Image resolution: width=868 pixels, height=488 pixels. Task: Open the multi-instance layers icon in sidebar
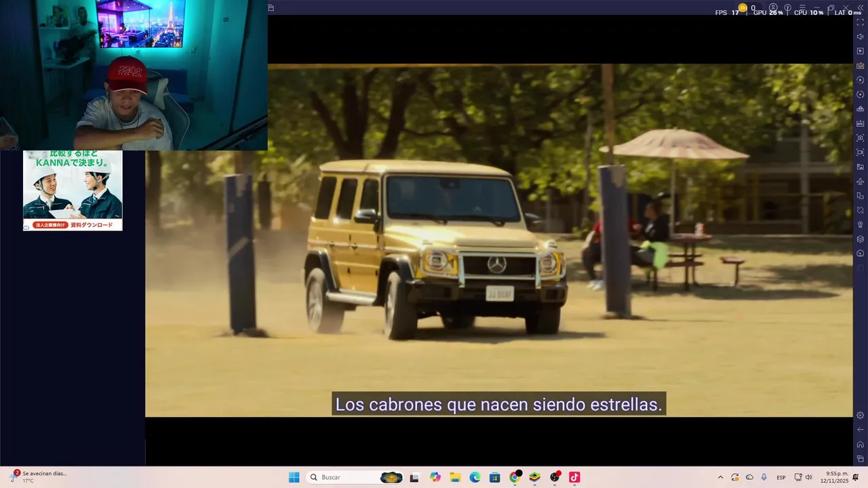pyautogui.click(x=860, y=239)
